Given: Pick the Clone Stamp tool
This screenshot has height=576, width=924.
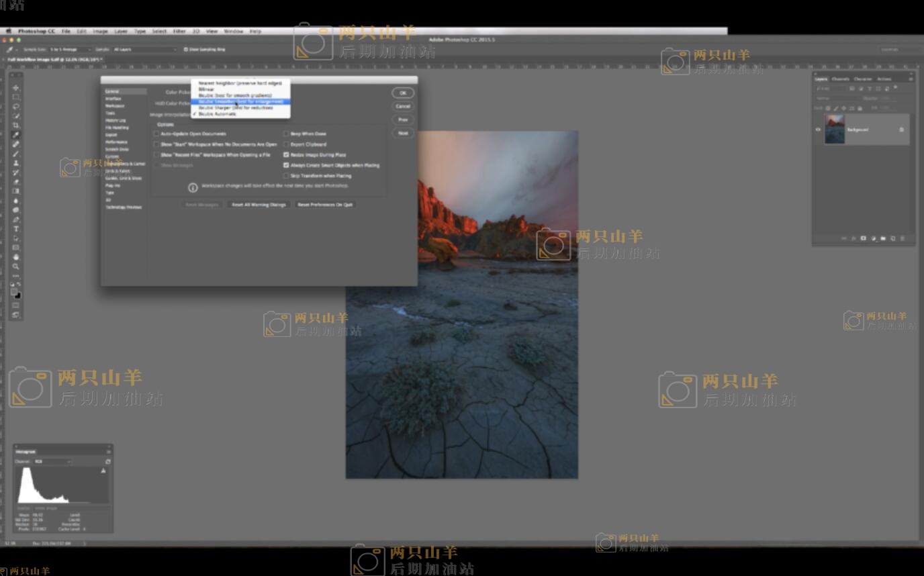Looking at the screenshot, I should coord(16,163).
